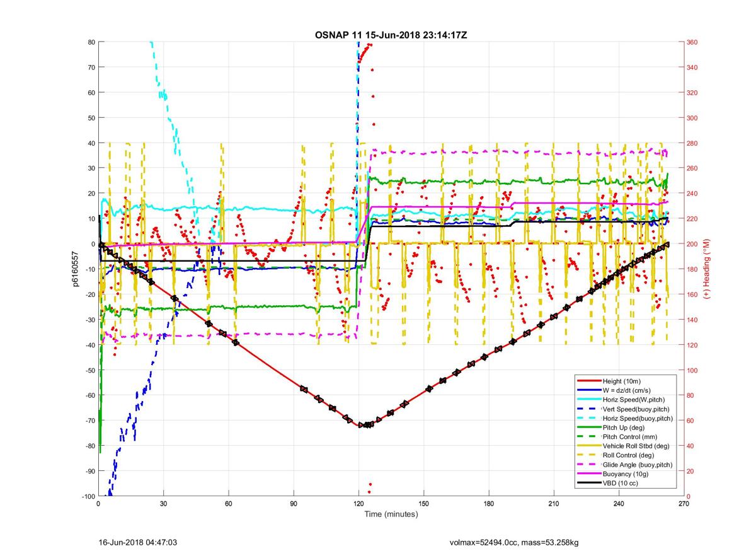This screenshot has height=558, width=756.
Task: Click the 'p6160557' left axis label
Action: [76, 269]
